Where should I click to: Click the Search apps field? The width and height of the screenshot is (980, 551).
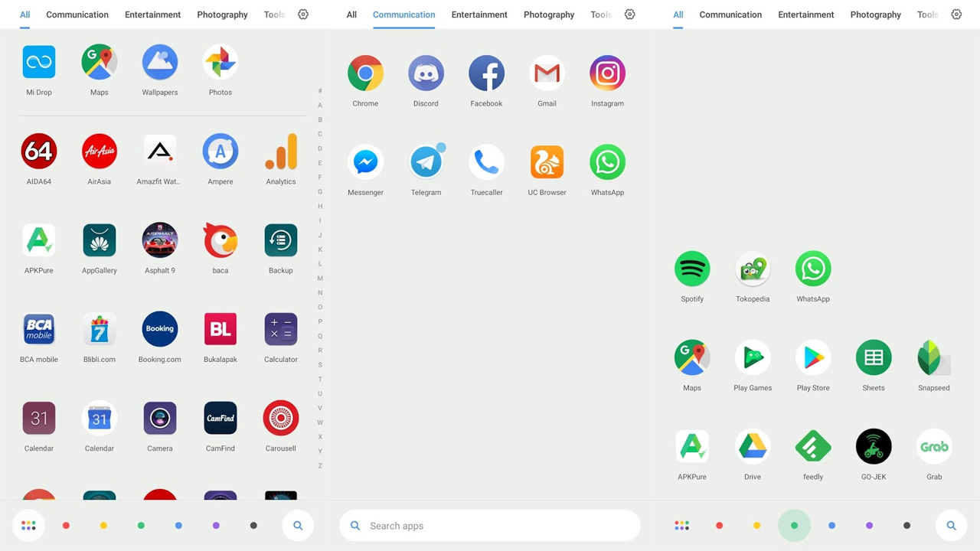(x=490, y=526)
